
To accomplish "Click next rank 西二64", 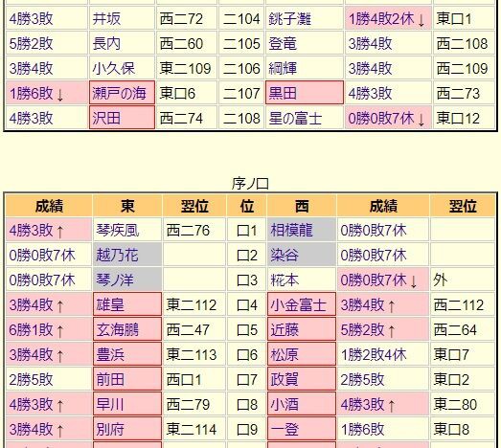I will pos(455,330).
